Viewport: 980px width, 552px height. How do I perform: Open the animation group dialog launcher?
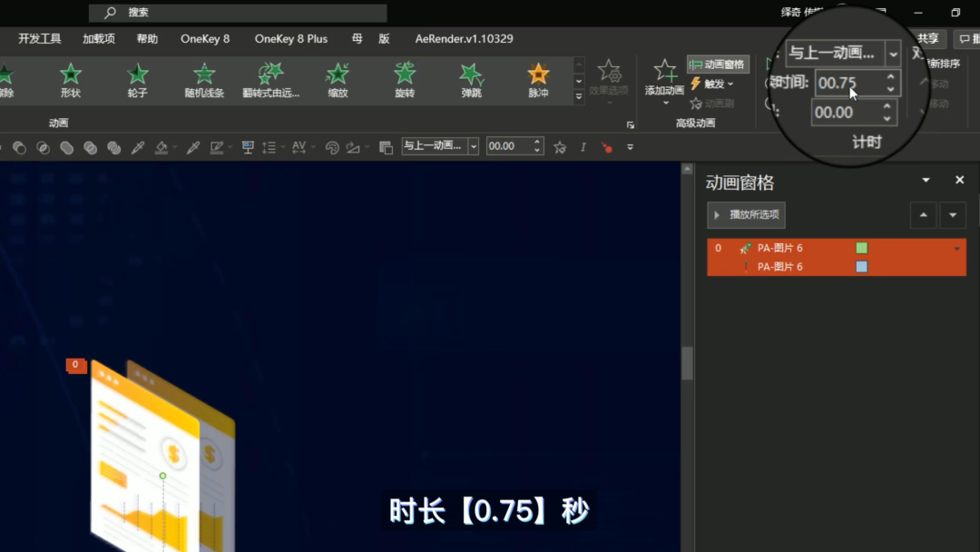[x=630, y=125]
